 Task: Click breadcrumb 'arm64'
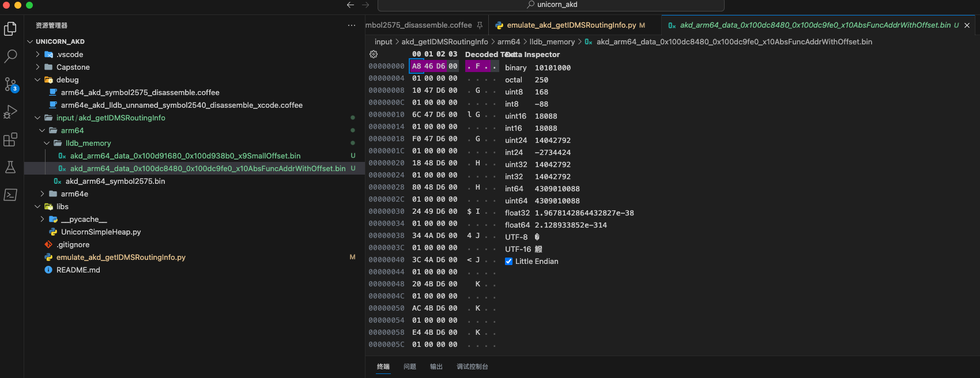click(508, 41)
